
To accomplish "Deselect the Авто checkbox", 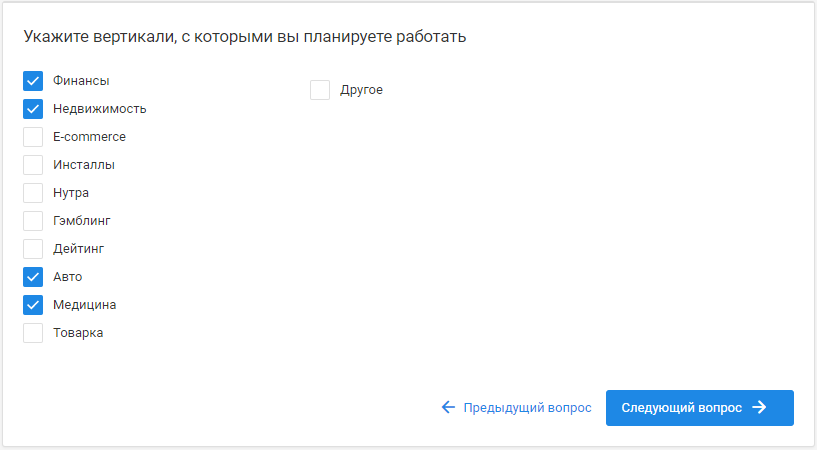I will 33,277.
